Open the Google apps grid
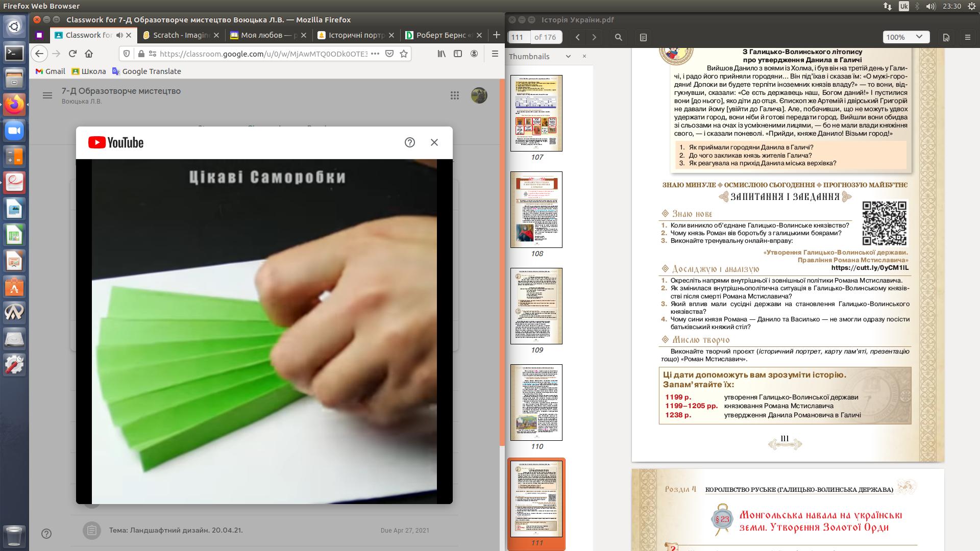This screenshot has height=551, width=980. [454, 95]
